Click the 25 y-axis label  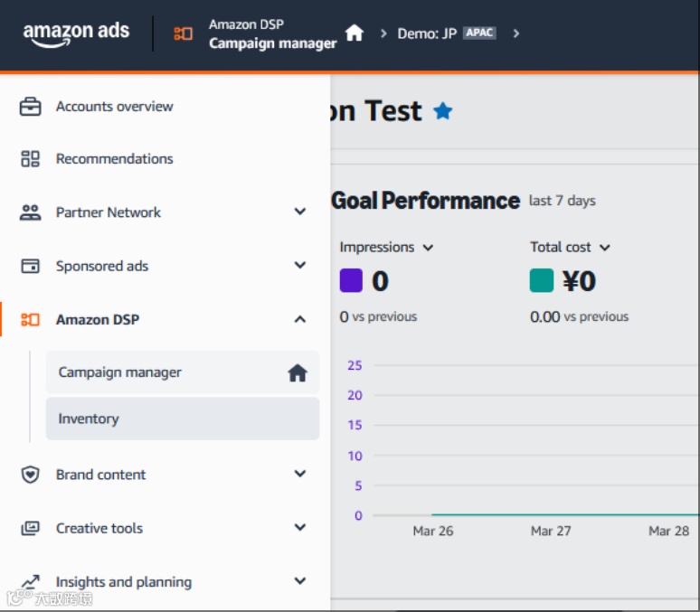355,365
